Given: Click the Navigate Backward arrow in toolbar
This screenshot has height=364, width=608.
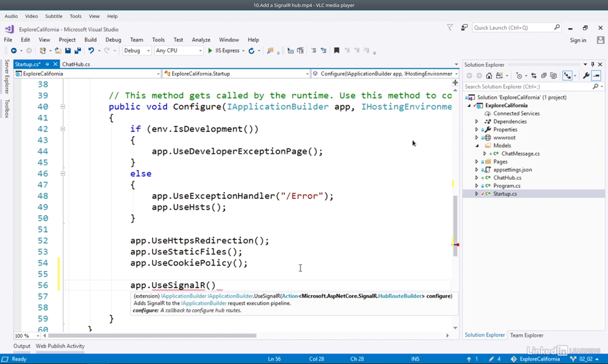Looking at the screenshot, I should click(x=13, y=51).
